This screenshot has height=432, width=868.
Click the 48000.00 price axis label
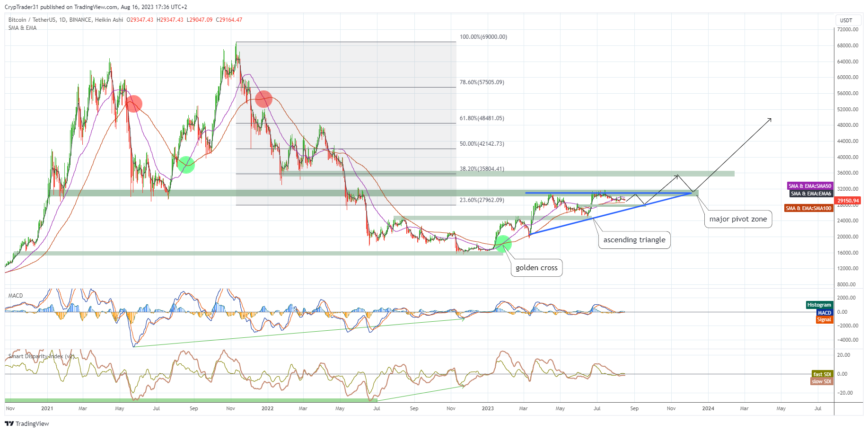pos(848,125)
